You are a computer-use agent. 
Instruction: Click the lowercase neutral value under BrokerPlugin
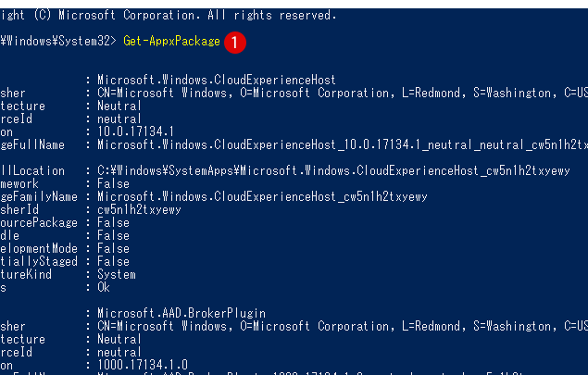click(x=119, y=352)
